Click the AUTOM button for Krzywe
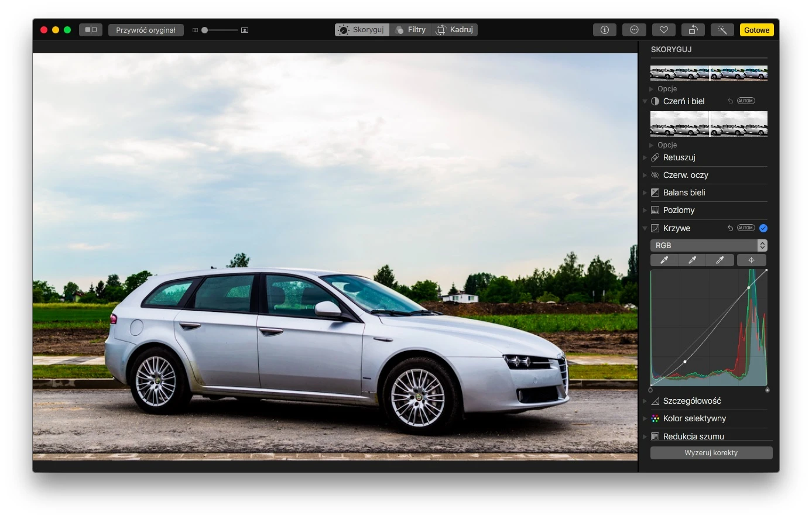Viewport: 812px width, 519px height. point(746,228)
